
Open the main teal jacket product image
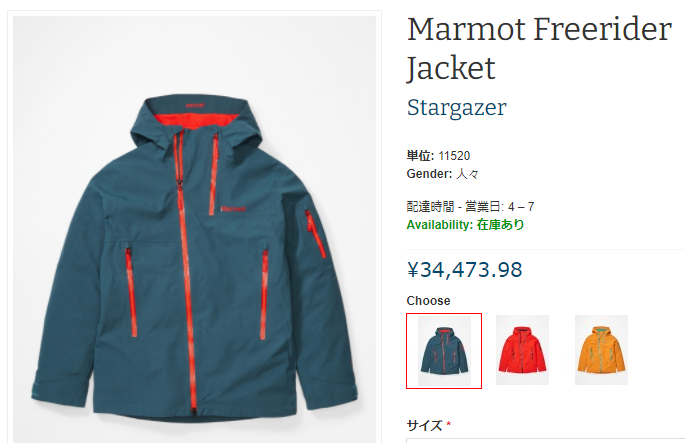click(x=194, y=229)
